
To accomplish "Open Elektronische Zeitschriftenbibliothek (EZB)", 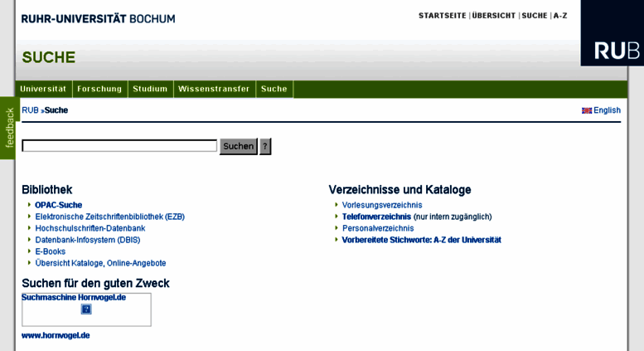I will pos(109,217).
